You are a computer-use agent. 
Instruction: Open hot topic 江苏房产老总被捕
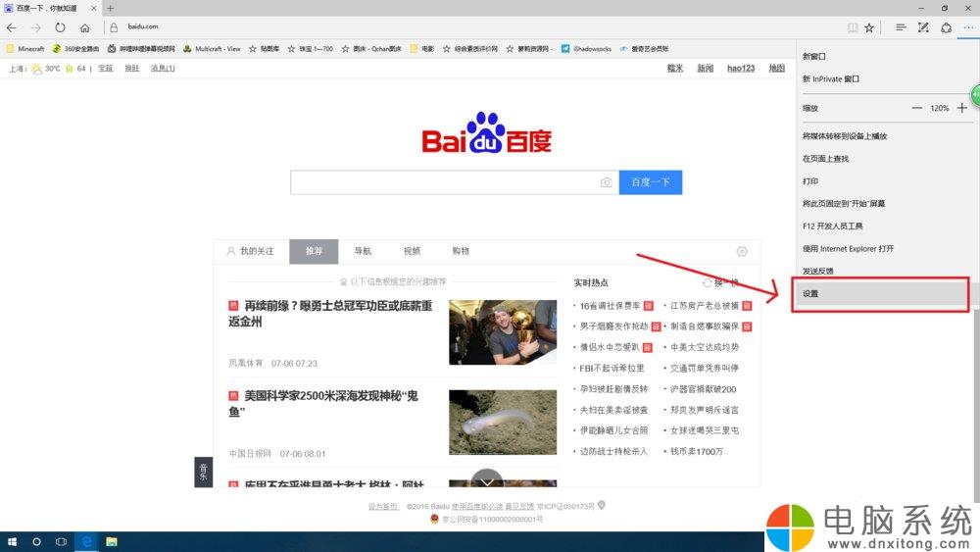[x=705, y=306]
